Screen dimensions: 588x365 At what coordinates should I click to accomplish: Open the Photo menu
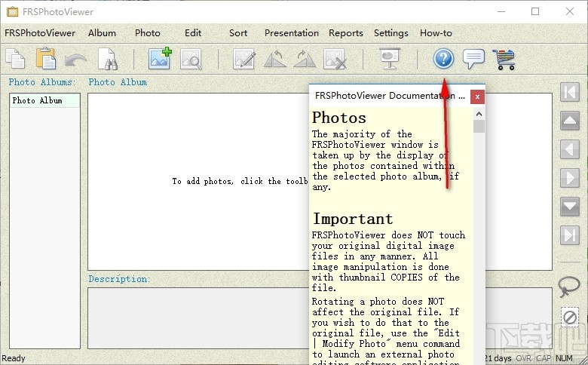[148, 33]
